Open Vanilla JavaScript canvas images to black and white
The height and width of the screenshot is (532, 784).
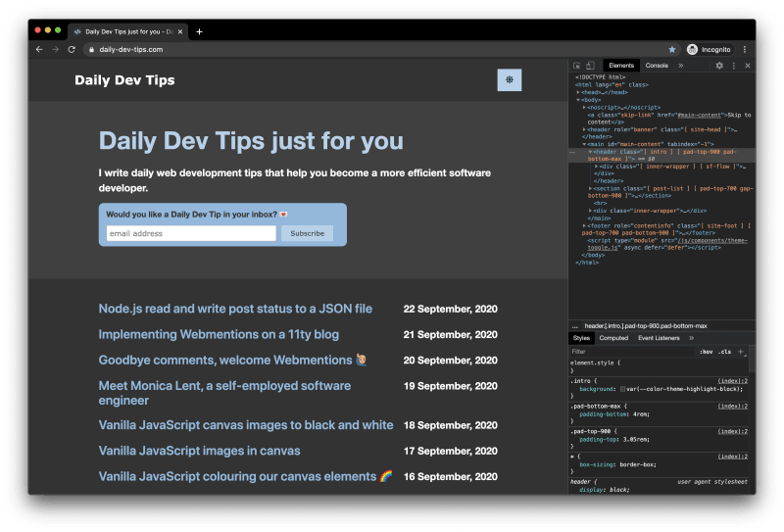pyautogui.click(x=246, y=425)
